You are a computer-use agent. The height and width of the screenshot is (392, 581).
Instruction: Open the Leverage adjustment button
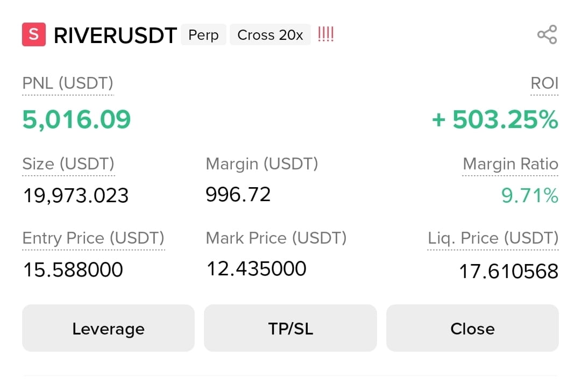pyautogui.click(x=108, y=328)
